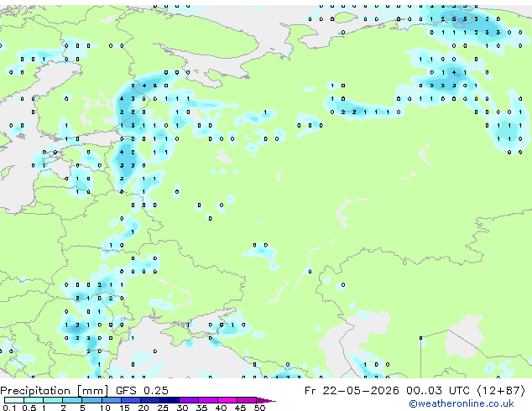Click the 15–20 mm legend swatch

click(x=130, y=400)
